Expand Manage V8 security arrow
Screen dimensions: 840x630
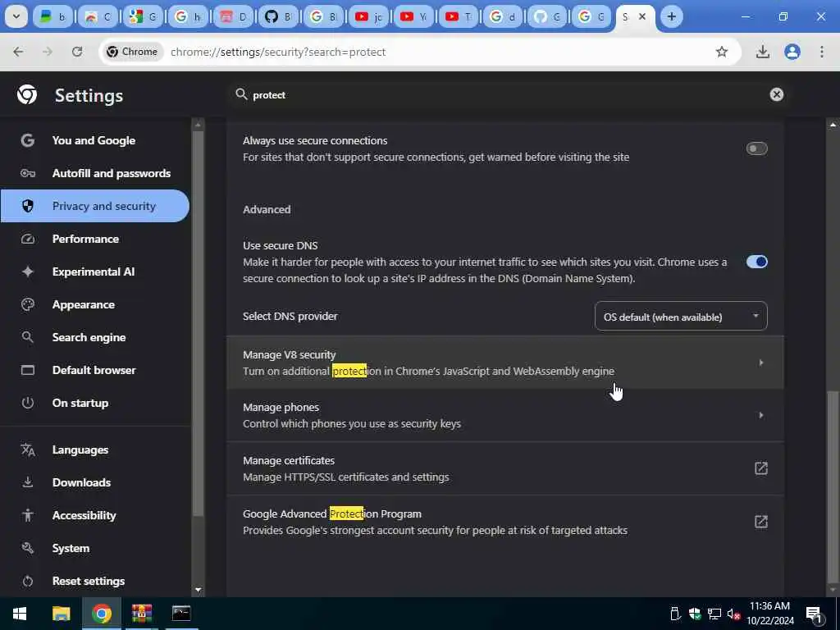[760, 363]
